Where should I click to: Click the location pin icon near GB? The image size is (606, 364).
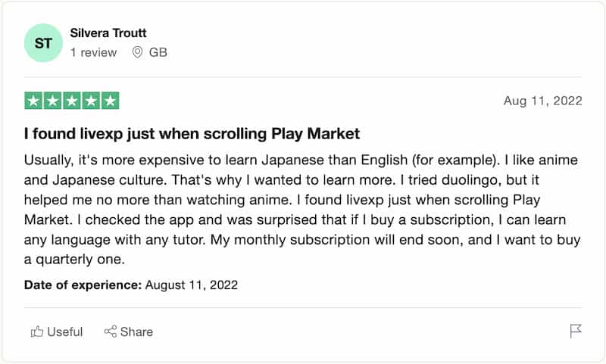pyautogui.click(x=137, y=52)
